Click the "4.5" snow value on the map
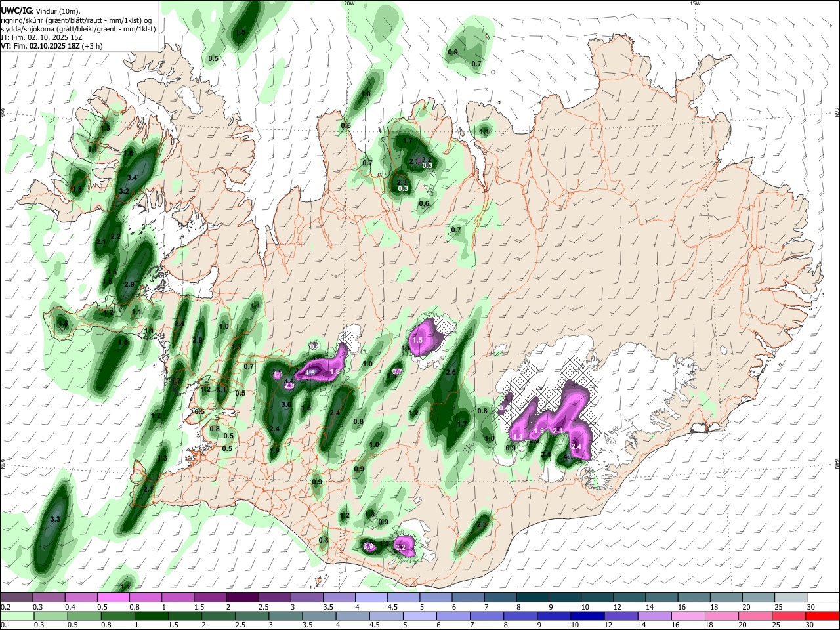This screenshot has width=840, height=630. [x=310, y=373]
